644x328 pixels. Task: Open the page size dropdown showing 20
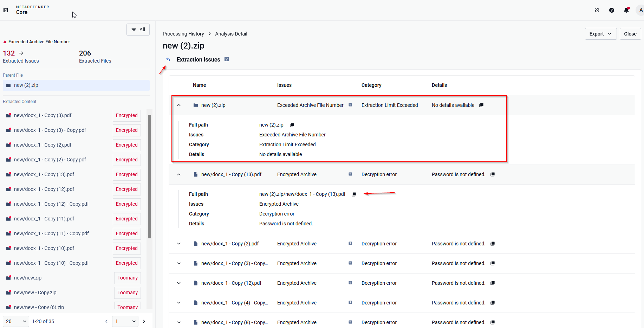point(16,321)
